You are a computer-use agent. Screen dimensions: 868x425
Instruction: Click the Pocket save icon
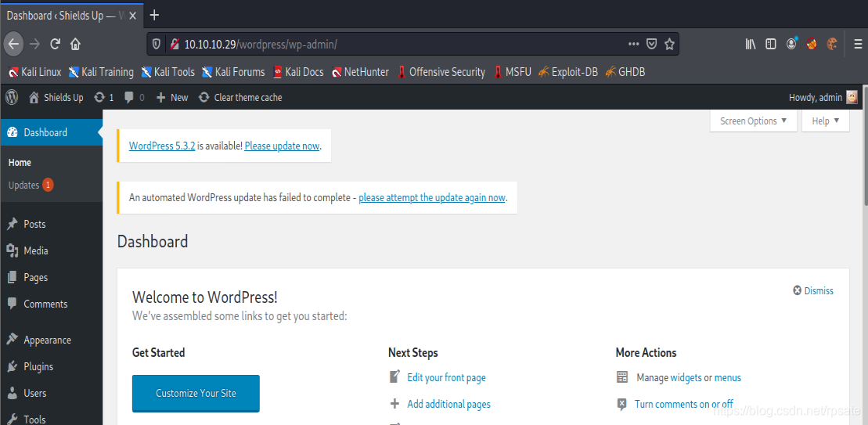(652, 45)
